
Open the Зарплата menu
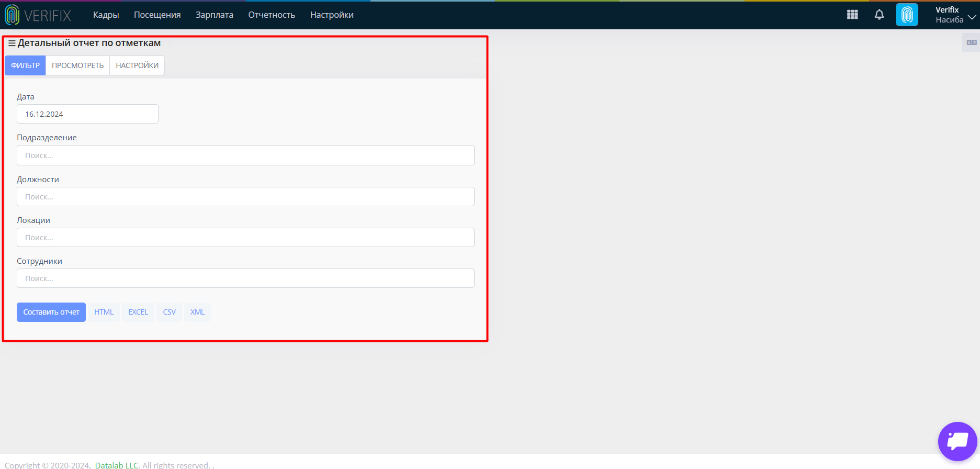click(215, 15)
